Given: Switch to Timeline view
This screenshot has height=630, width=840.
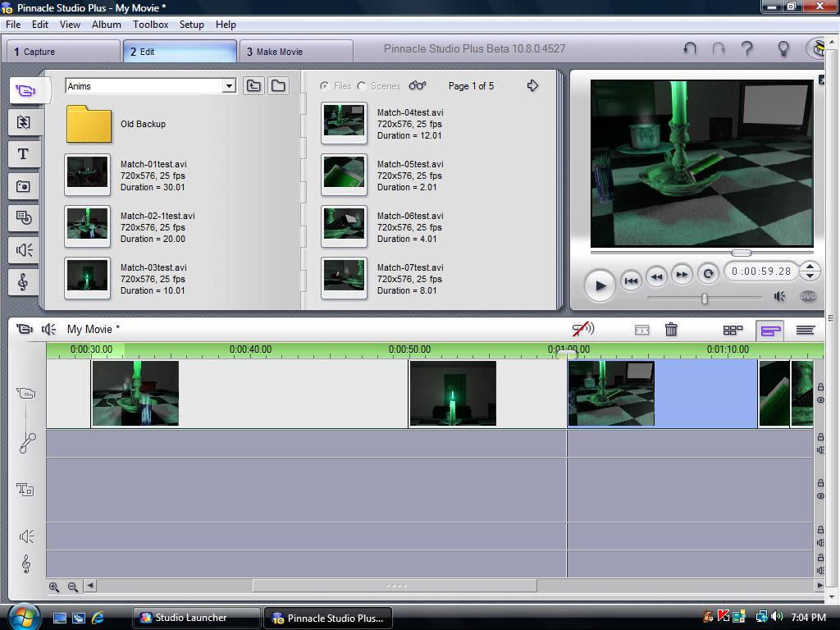Looking at the screenshot, I should 769,330.
